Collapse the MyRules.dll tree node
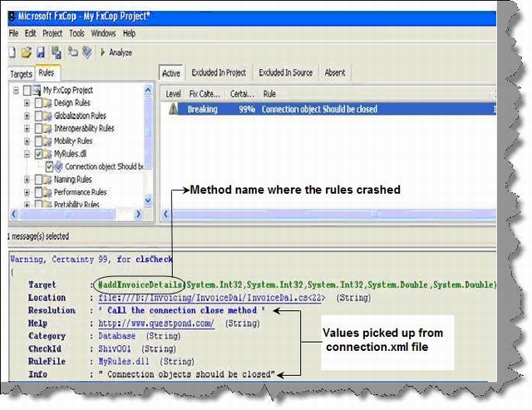 27,154
